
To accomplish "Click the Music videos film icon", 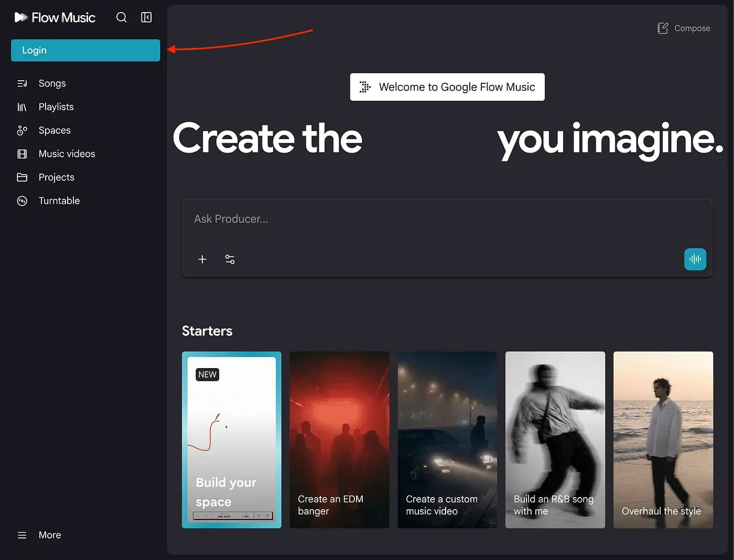I will point(22,154).
